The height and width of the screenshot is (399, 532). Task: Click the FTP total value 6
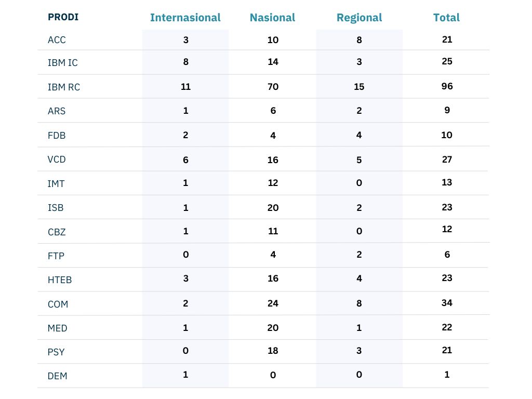447,255
